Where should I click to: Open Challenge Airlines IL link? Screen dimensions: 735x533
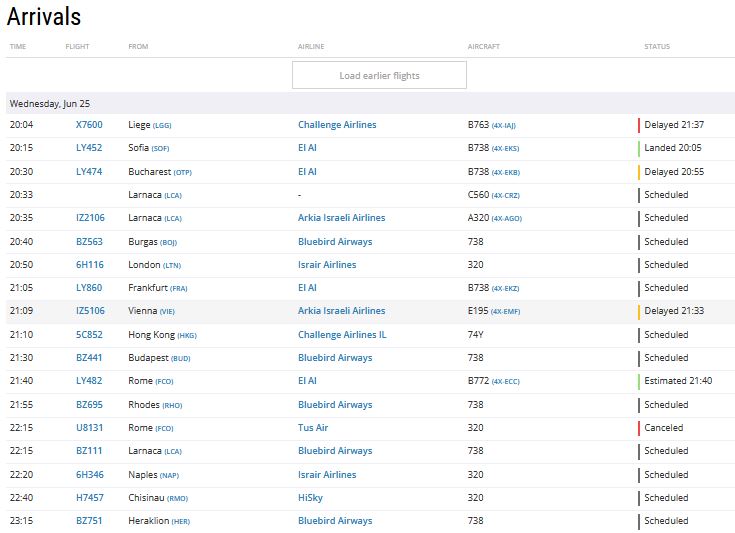coord(342,334)
